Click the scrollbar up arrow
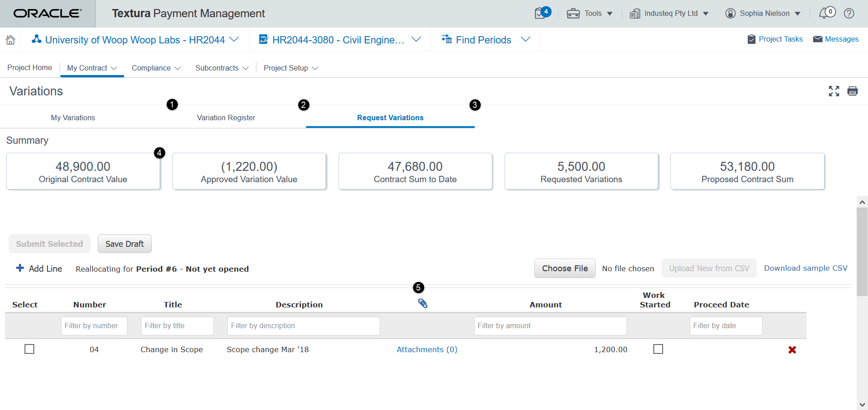The image size is (868, 410). (862, 202)
